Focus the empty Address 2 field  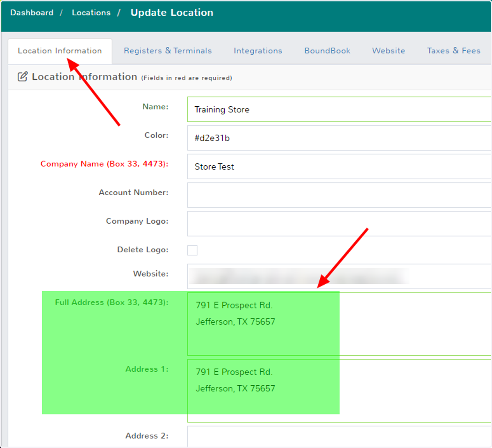[339, 437]
